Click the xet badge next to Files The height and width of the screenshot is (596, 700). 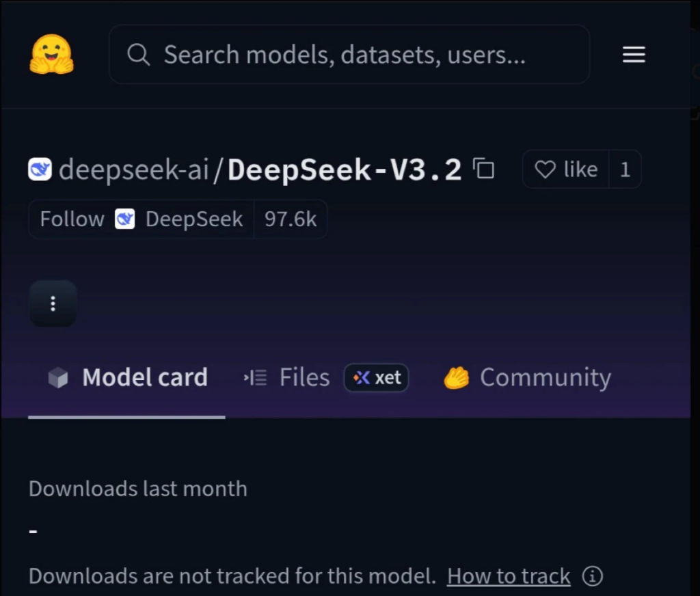377,377
